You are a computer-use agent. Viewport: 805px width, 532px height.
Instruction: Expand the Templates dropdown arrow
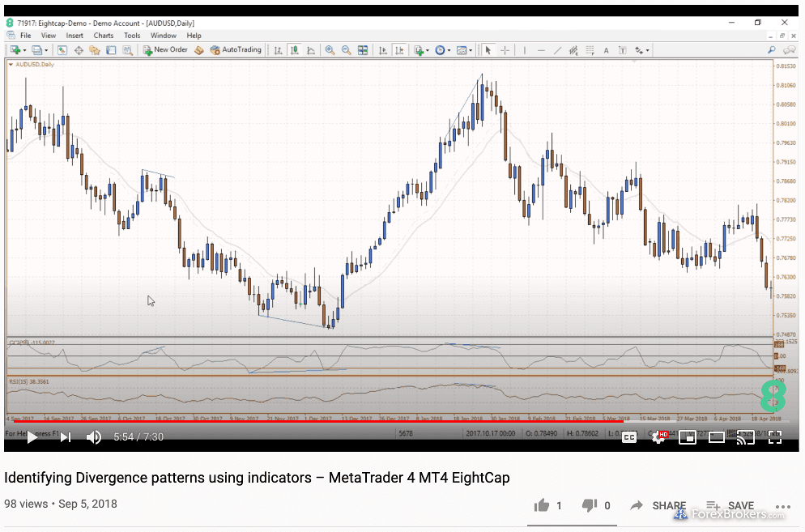click(471, 50)
